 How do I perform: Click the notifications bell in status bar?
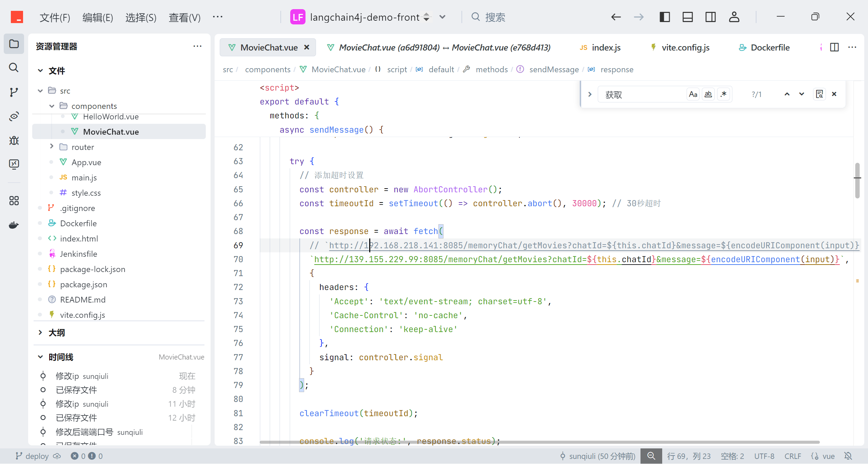(848, 456)
